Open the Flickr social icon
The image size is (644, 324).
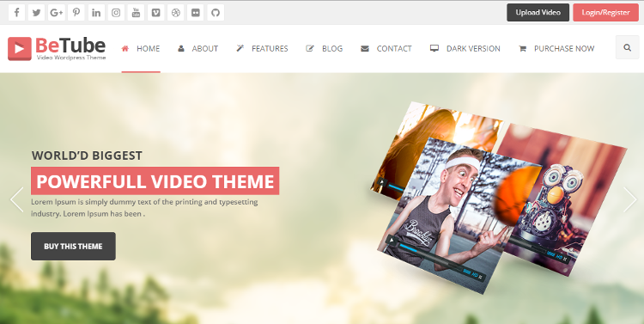pos(196,13)
